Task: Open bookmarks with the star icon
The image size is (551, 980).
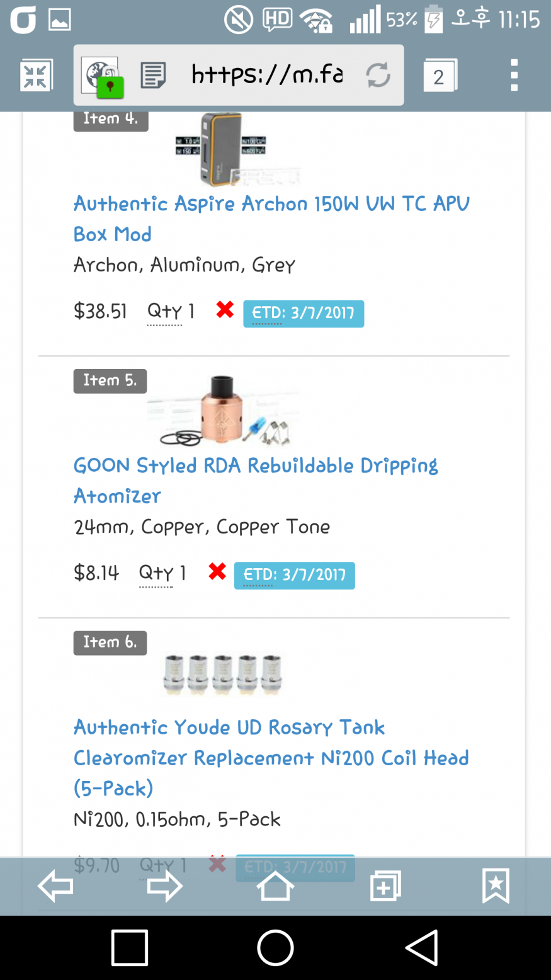Action: tap(496, 886)
